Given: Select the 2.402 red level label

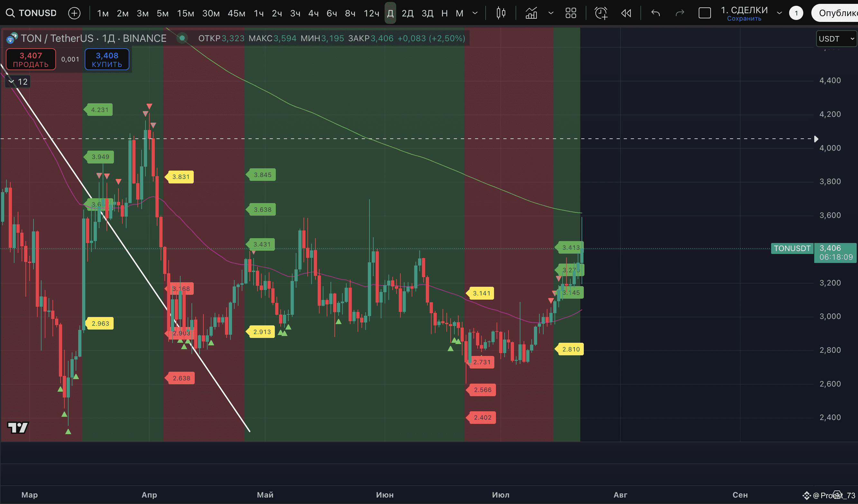Looking at the screenshot, I should click(481, 417).
